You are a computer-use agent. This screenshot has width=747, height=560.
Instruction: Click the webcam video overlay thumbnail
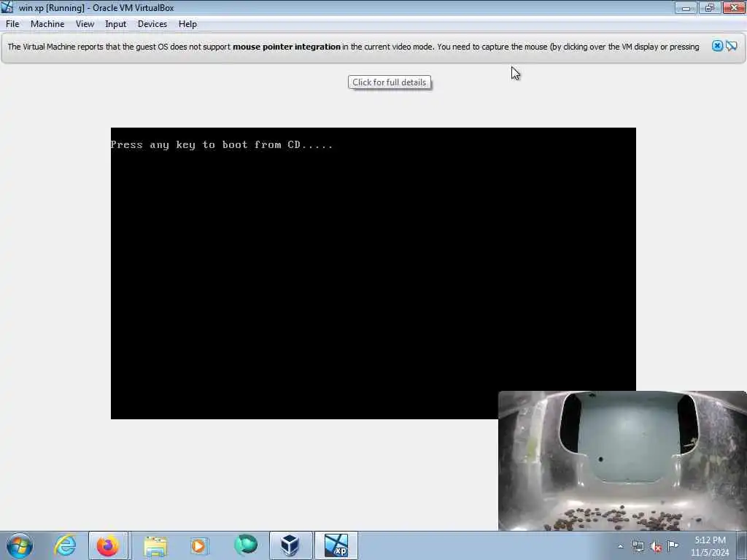click(x=622, y=461)
